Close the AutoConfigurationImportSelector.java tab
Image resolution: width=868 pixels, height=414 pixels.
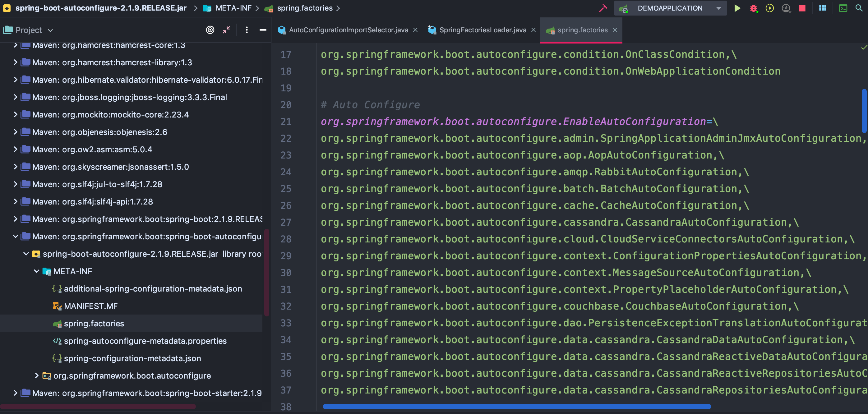click(415, 30)
